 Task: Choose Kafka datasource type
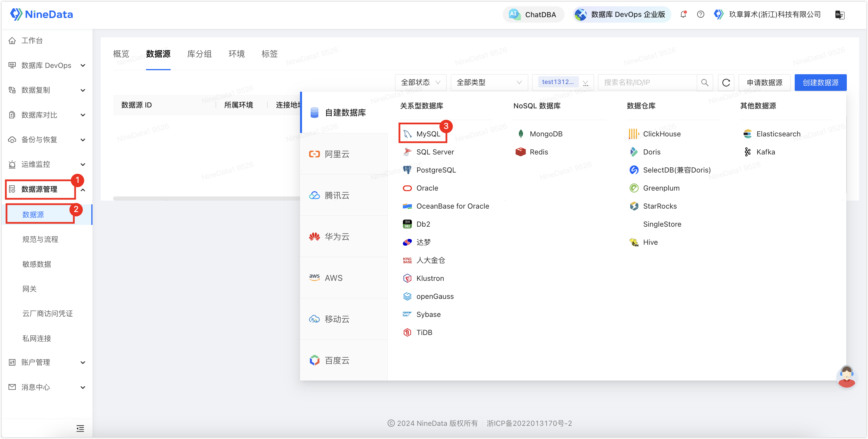[x=759, y=152]
